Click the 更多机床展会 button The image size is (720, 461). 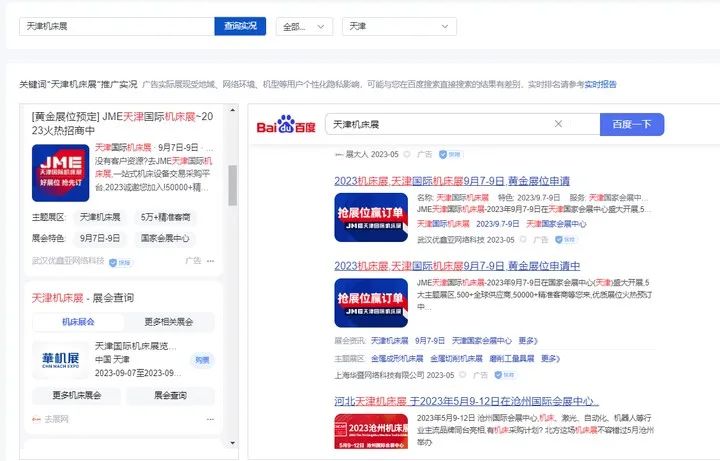click(x=77, y=395)
